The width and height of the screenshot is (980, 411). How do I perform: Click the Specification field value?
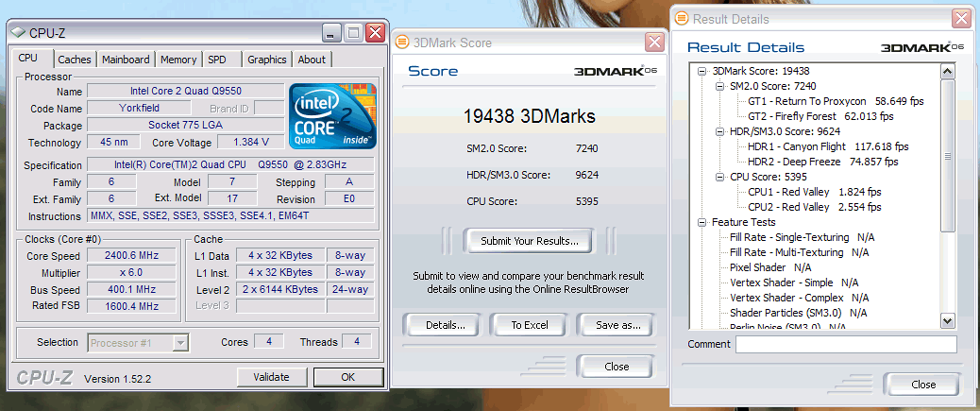tap(230, 165)
